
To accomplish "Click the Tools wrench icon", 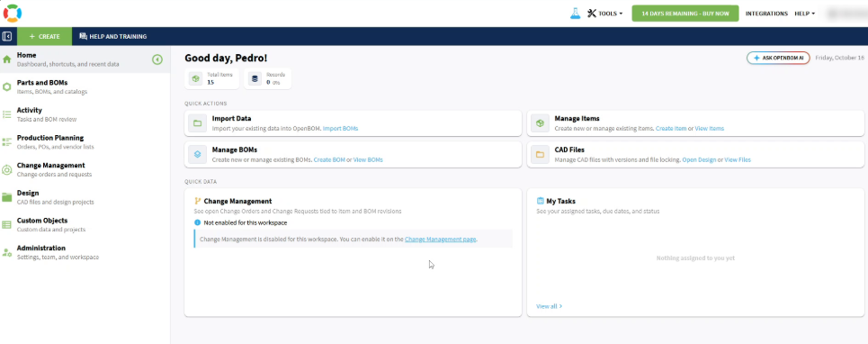I will tap(592, 14).
